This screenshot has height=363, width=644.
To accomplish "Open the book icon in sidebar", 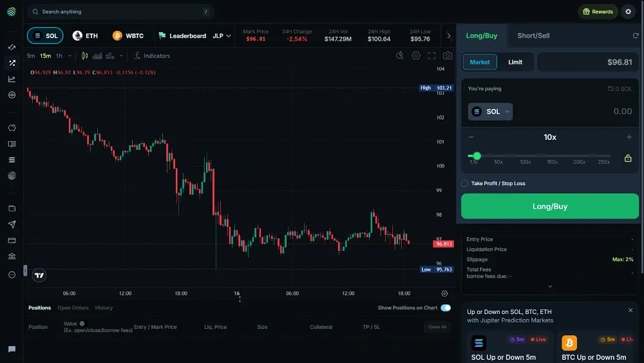I will 12,144.
